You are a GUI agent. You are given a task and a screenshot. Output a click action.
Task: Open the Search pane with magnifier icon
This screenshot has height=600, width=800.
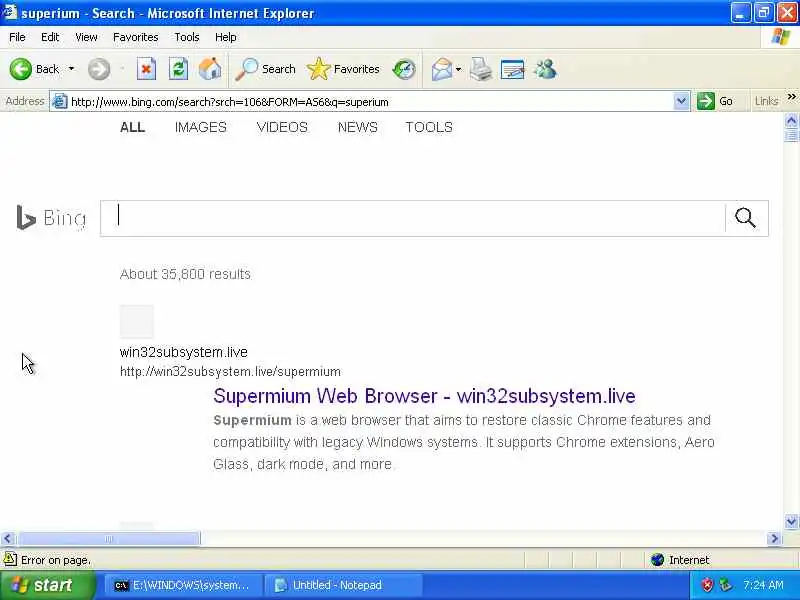(265, 69)
